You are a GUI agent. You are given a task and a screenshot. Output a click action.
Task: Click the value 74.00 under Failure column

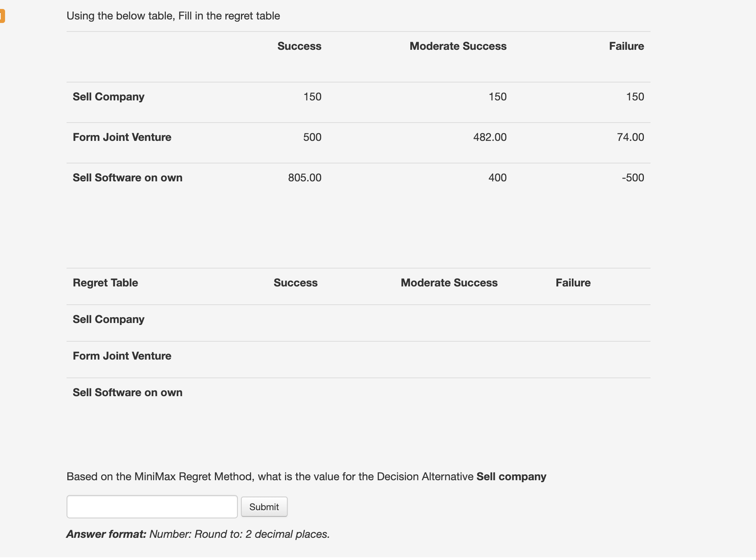coord(631,137)
